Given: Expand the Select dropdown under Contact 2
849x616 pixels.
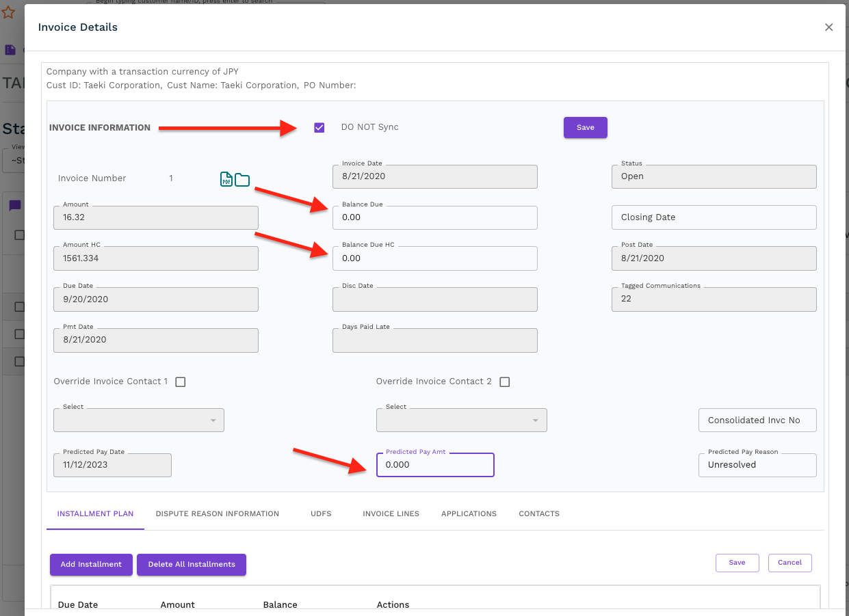Looking at the screenshot, I should (x=461, y=420).
